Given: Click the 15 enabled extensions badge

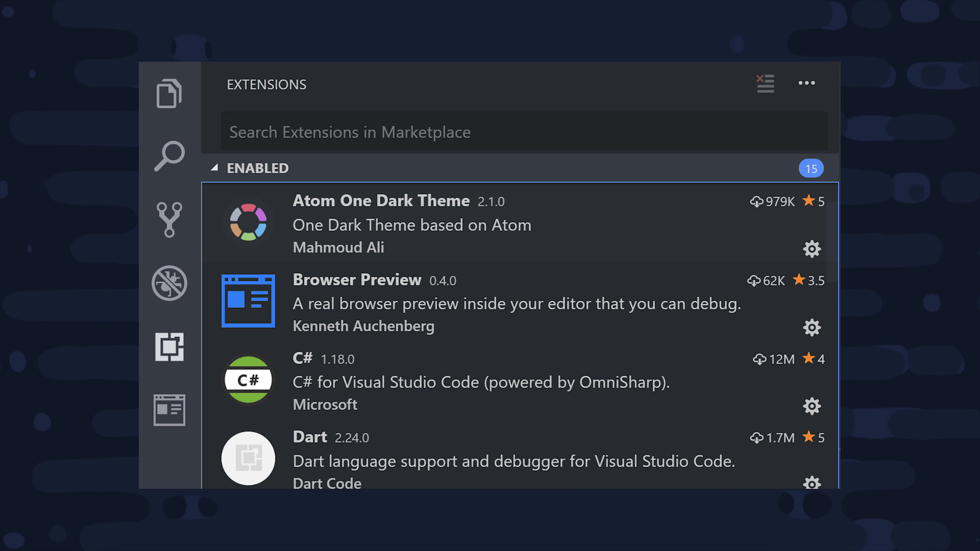Looking at the screenshot, I should [x=811, y=168].
